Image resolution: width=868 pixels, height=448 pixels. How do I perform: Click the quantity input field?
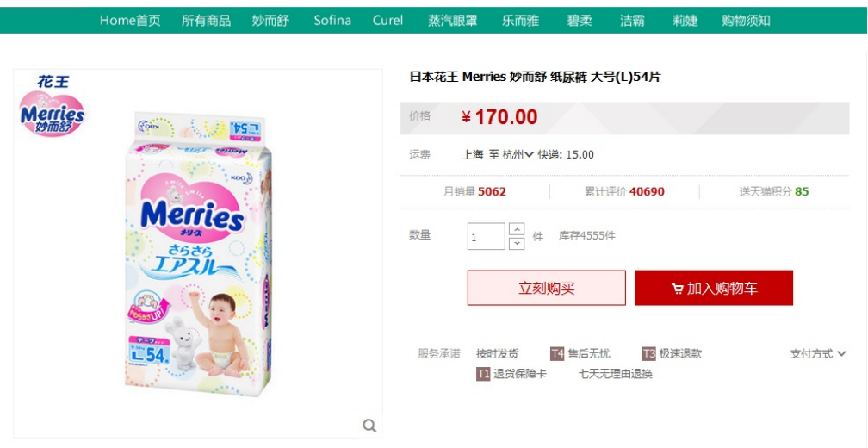486,236
